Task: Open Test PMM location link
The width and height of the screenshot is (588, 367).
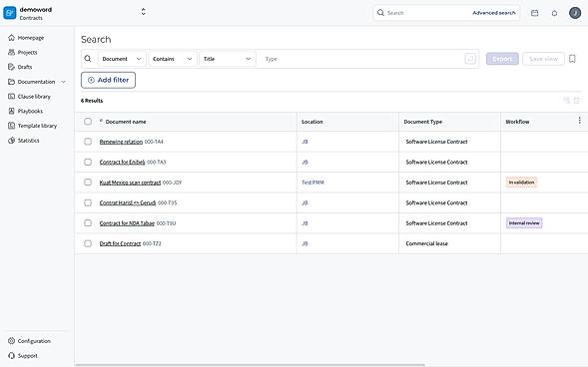Action: 312,183
